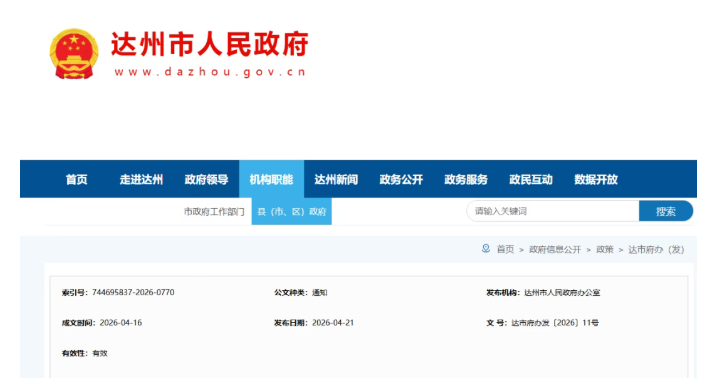This screenshot has width=714, height=391.
Task: Open 政务服务 navigation item
Action: [466, 179]
